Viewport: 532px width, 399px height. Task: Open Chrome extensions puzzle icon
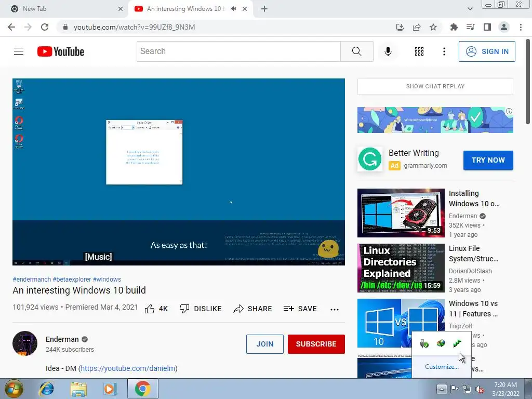tap(454, 27)
